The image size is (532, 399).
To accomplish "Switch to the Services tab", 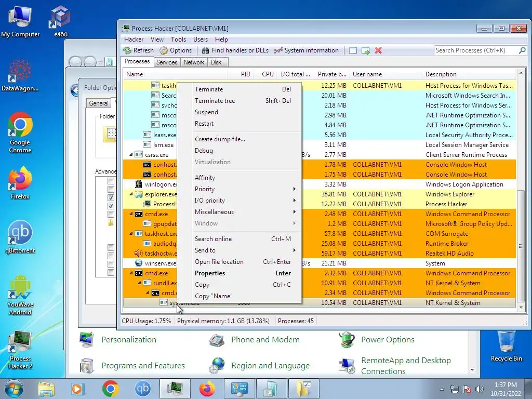I will pos(167,62).
